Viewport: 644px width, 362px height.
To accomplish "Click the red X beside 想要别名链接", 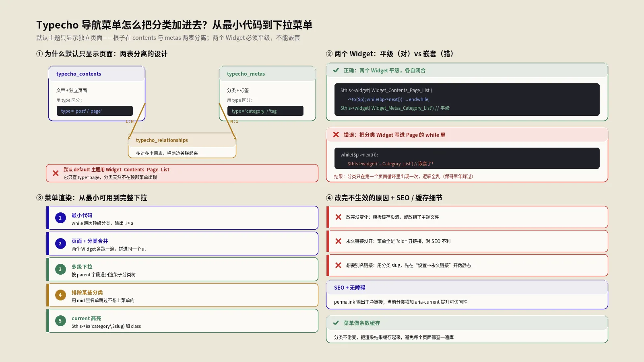I will coord(338,265).
